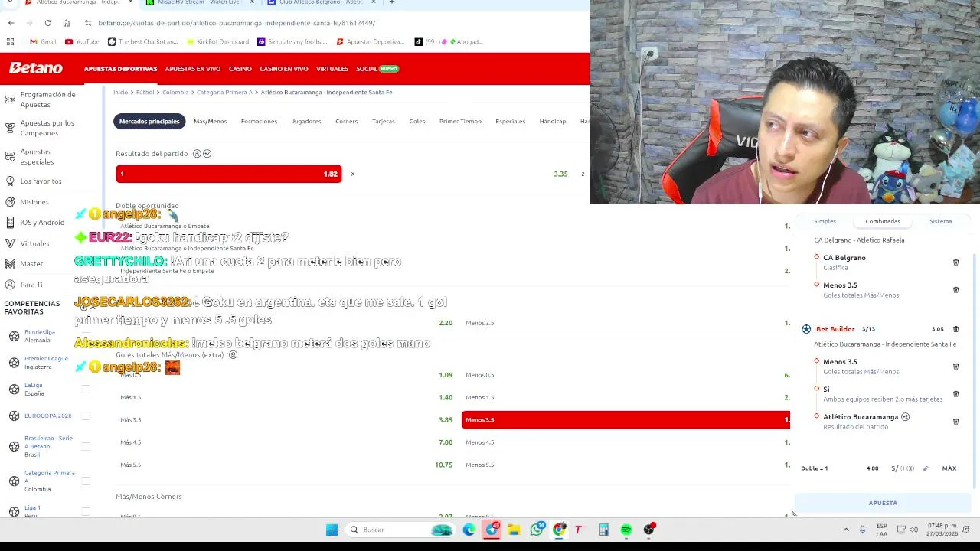Open the Colombia breadcrumb link

pyautogui.click(x=175, y=92)
